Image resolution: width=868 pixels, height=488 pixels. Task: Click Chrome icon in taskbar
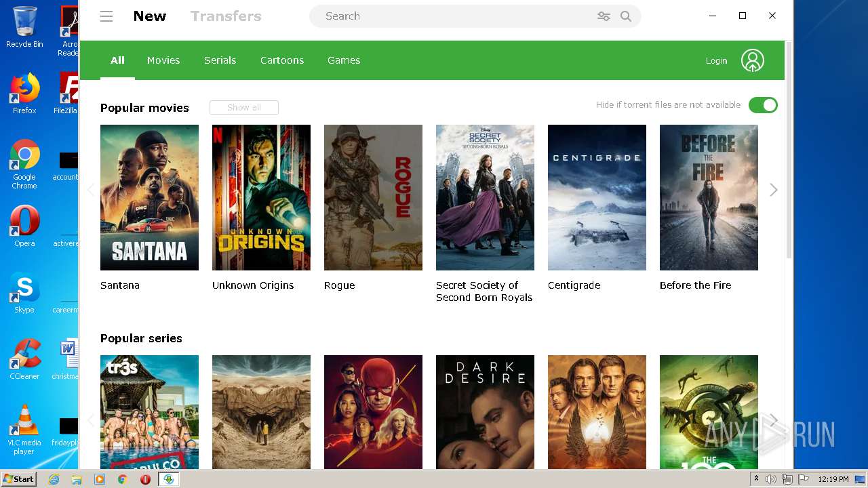122,479
